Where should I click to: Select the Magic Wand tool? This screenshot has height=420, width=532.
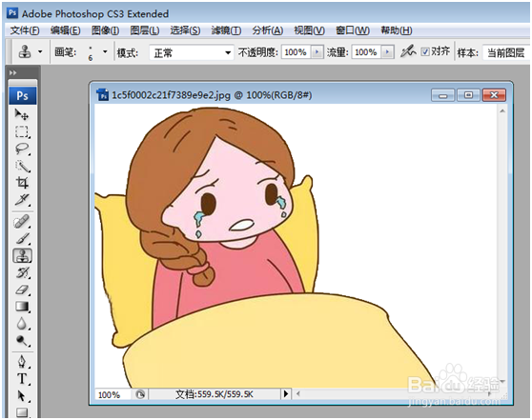coord(22,166)
